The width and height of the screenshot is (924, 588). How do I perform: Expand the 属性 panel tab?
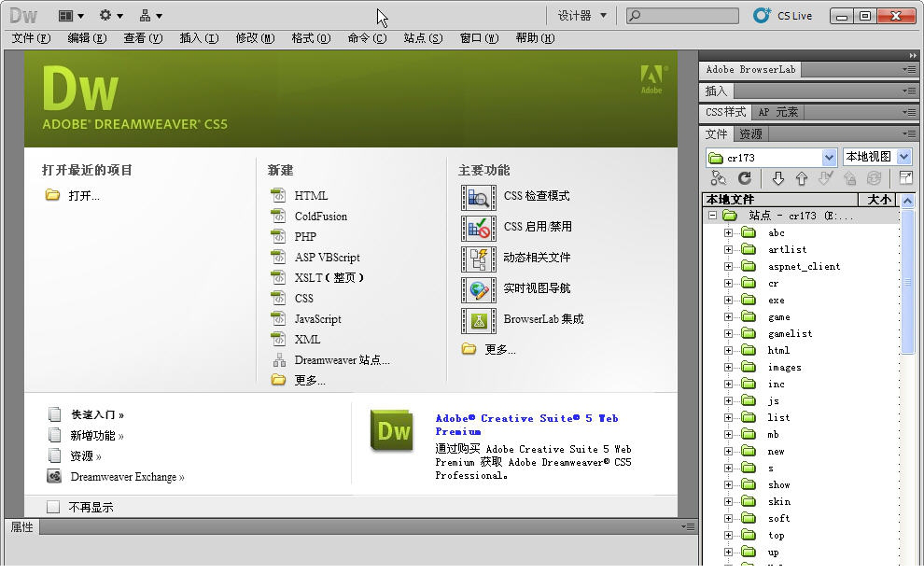(x=21, y=526)
